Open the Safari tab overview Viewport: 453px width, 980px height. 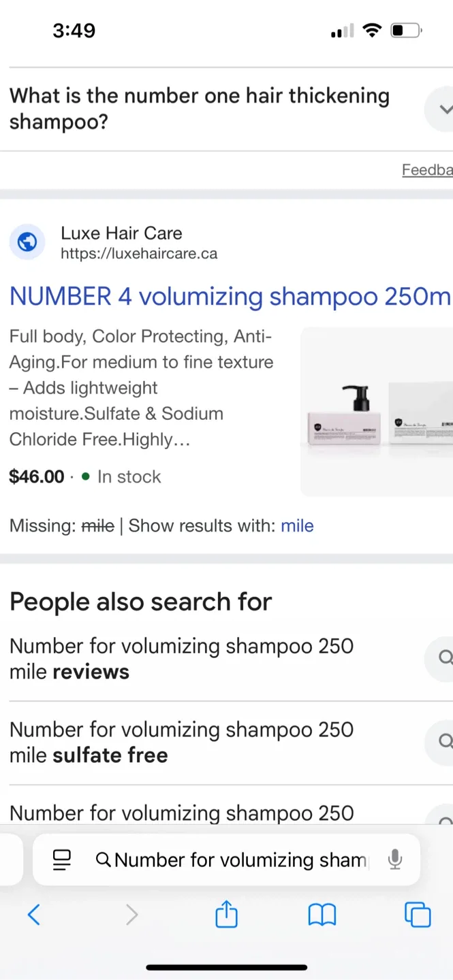418,915
